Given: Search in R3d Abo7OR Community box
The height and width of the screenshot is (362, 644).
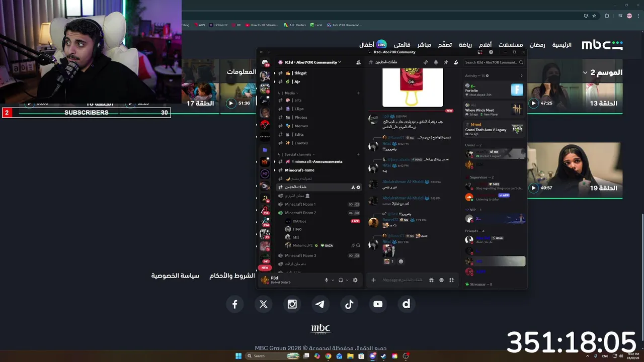Looking at the screenshot, I should tap(494, 62).
